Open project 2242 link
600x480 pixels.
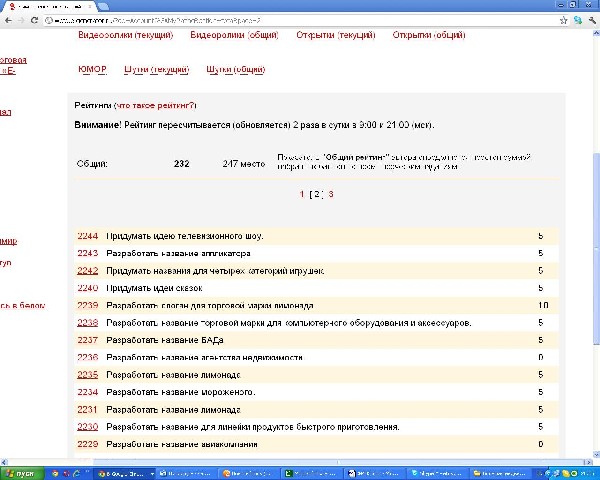(88, 271)
